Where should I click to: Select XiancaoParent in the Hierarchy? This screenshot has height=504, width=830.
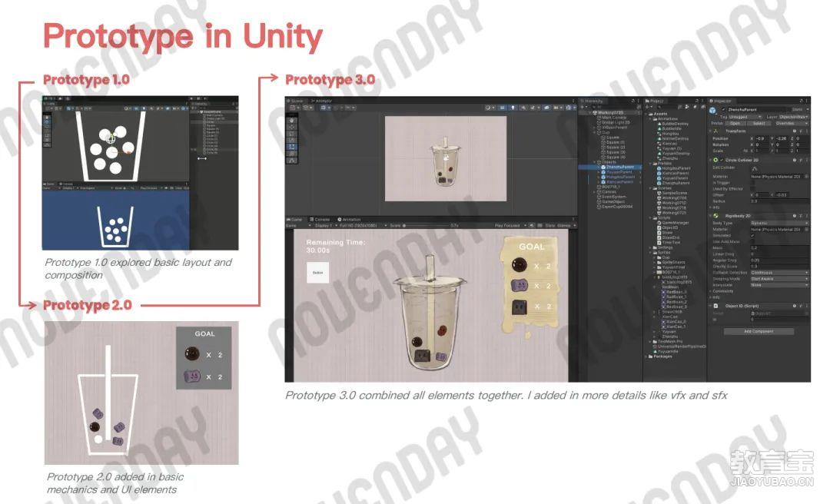point(619,181)
